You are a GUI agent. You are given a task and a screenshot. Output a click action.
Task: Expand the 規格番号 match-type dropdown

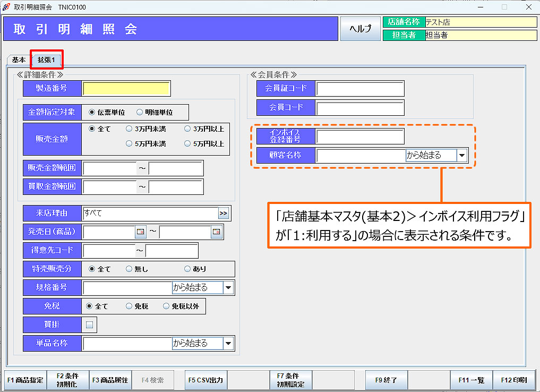click(x=228, y=288)
